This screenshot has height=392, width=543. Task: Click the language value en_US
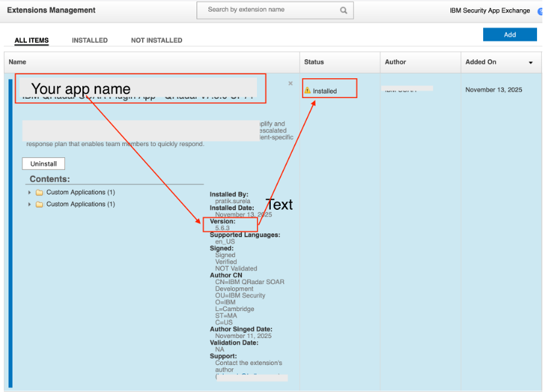coord(225,241)
